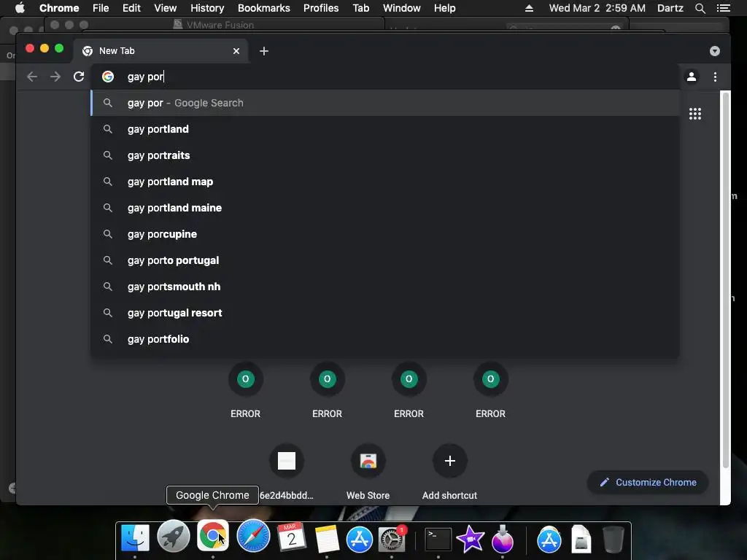The image size is (747, 560).
Task: Close the New Tab tab
Action: click(x=236, y=51)
